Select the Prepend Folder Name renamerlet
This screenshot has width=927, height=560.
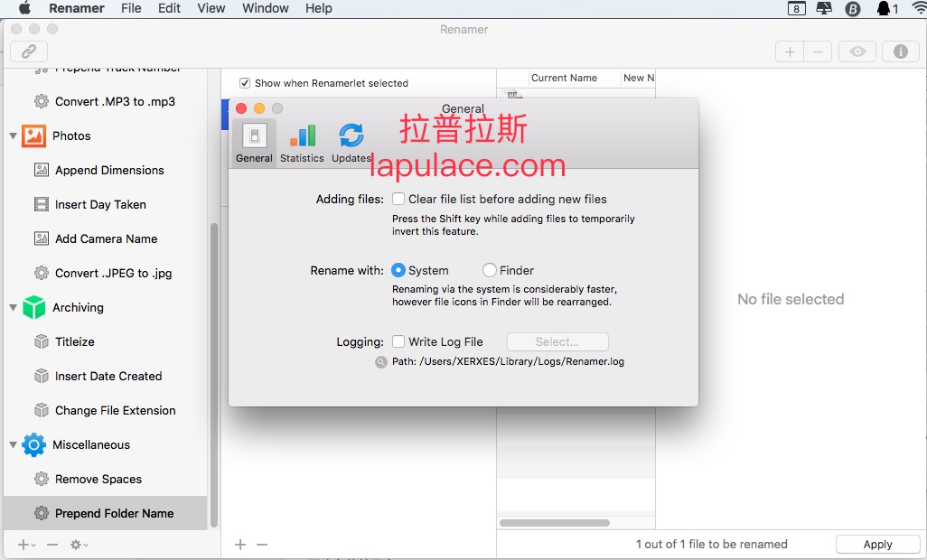point(105,513)
